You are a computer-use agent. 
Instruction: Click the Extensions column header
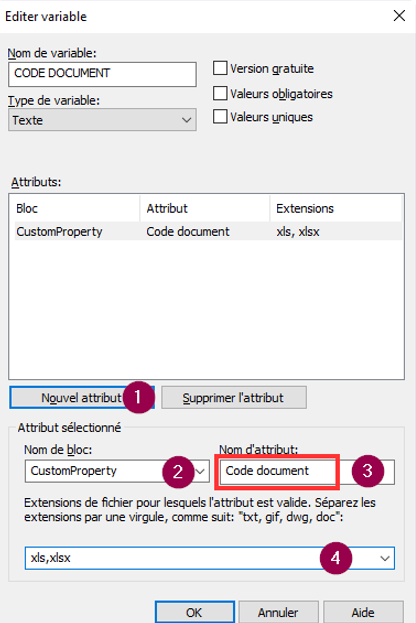tap(336, 208)
